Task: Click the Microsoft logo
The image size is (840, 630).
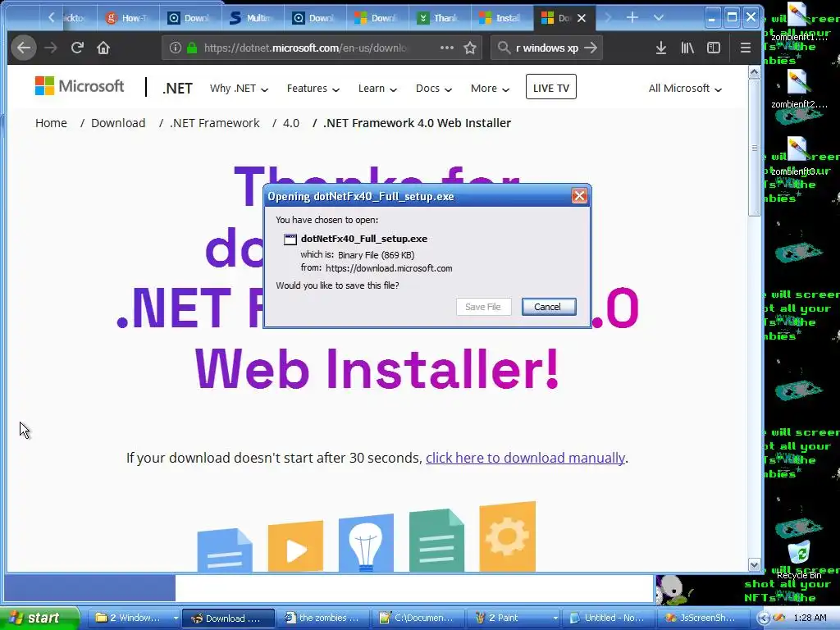Action: click(x=80, y=85)
